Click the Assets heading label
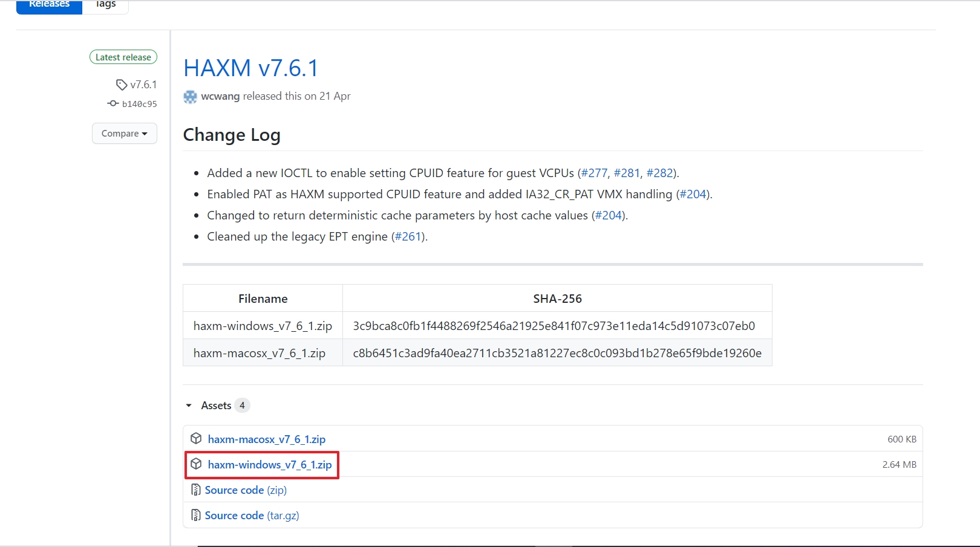Viewport: 980px width, 547px height. coord(216,406)
